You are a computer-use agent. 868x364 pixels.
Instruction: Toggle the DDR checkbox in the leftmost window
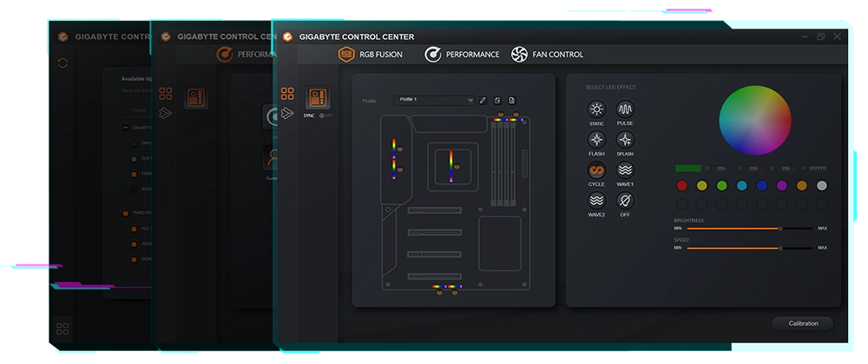point(134,259)
